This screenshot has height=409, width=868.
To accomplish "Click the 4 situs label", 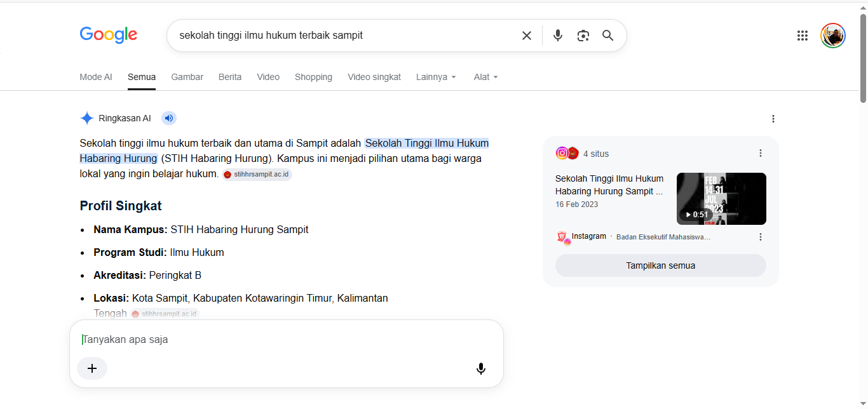I will pyautogui.click(x=596, y=154).
